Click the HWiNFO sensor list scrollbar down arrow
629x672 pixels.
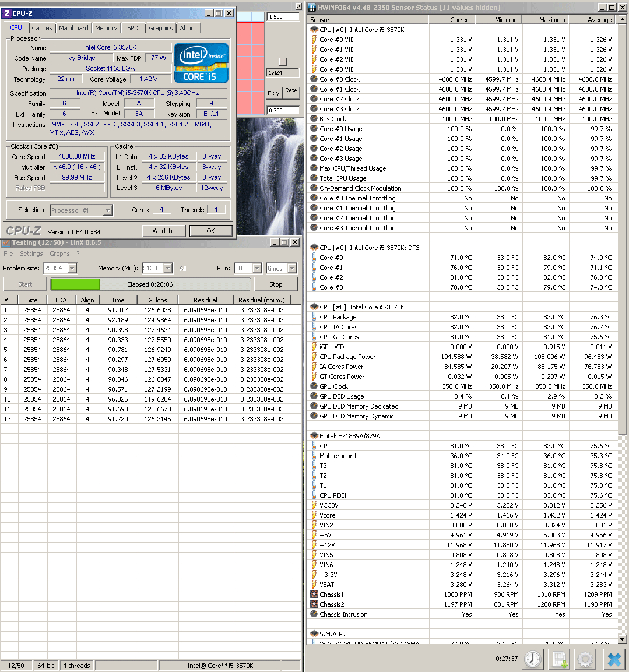622,639
